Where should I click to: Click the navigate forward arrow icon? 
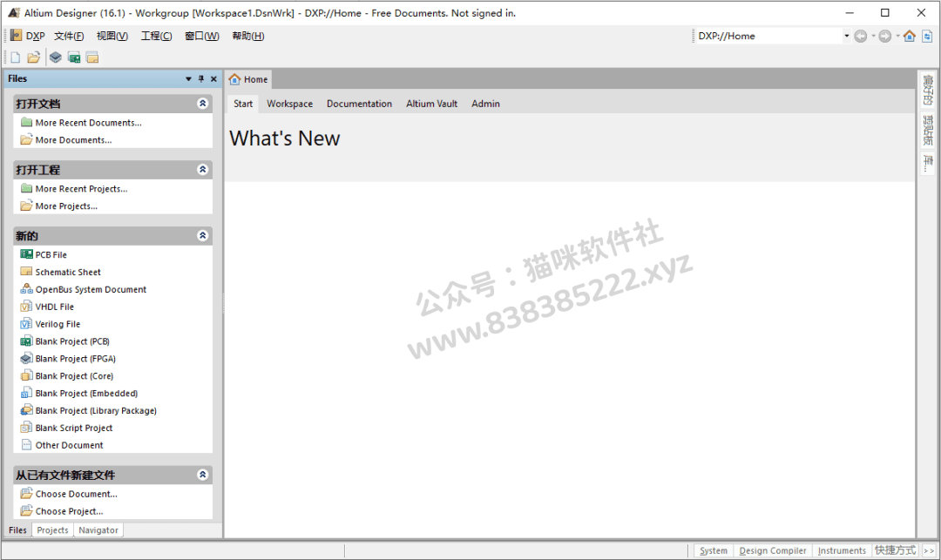click(885, 37)
